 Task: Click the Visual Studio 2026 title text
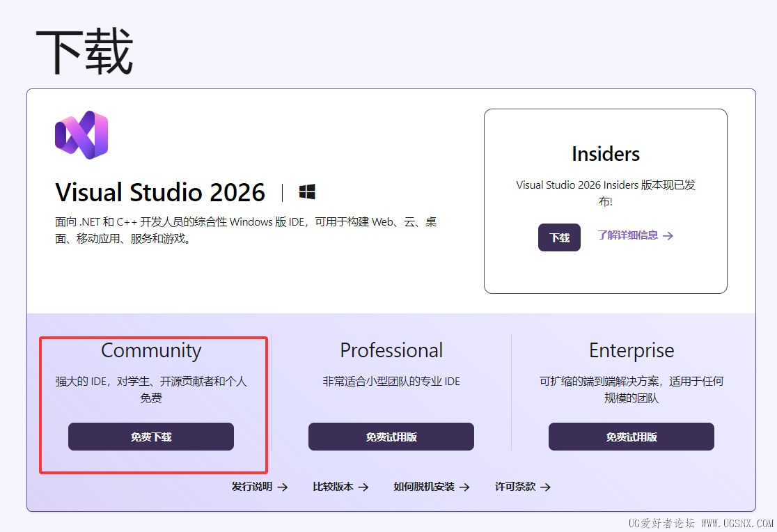(160, 192)
